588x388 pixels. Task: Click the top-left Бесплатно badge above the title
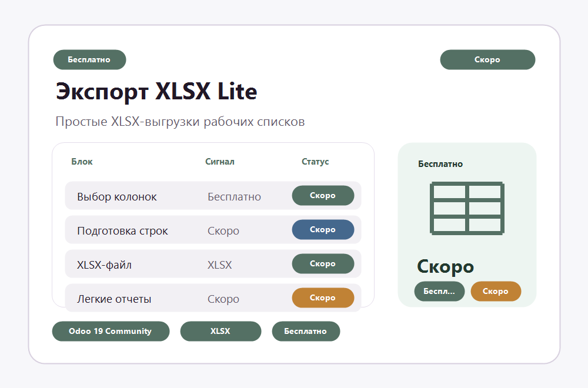click(x=89, y=59)
